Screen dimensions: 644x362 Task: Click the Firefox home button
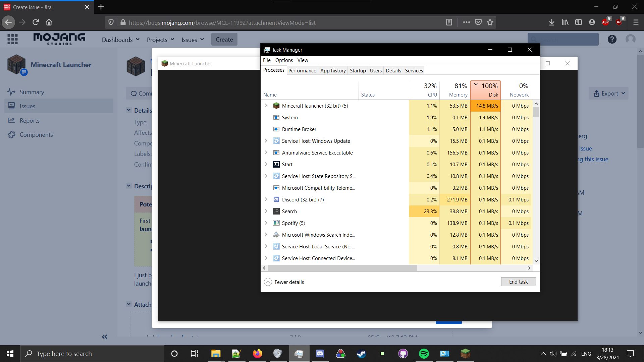pos(49,22)
